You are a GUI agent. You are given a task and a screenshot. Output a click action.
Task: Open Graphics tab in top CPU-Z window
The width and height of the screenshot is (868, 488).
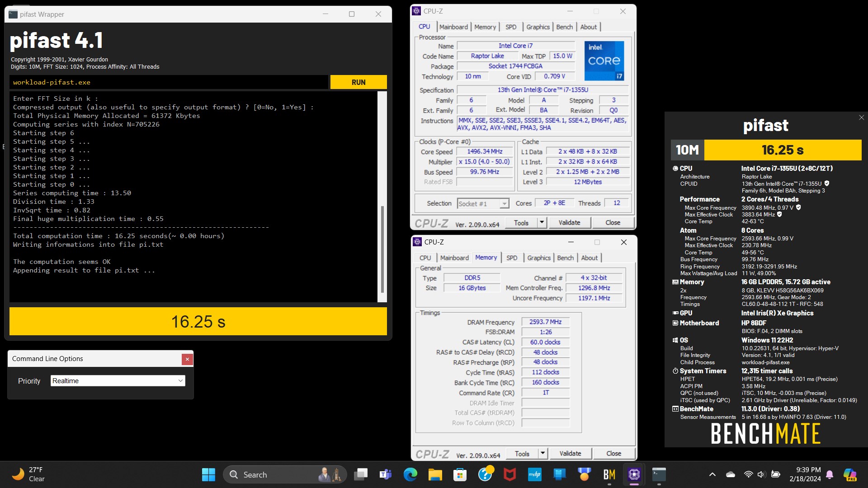(538, 27)
